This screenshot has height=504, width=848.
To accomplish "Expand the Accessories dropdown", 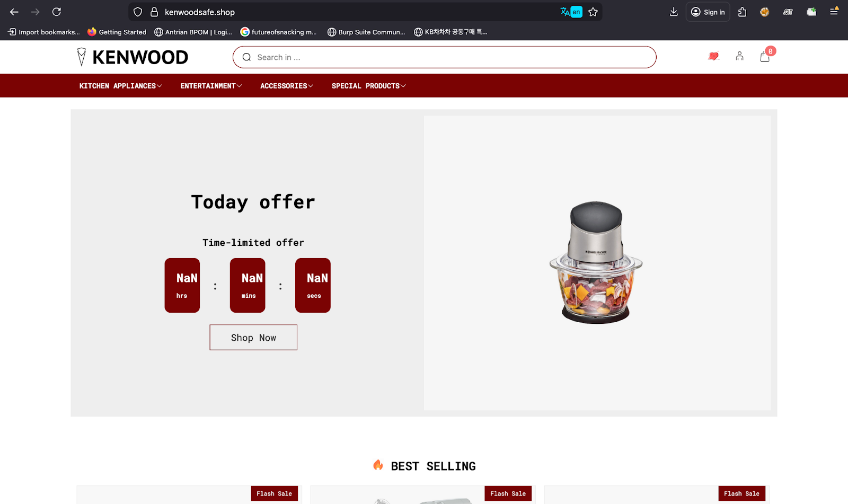I will (x=287, y=86).
